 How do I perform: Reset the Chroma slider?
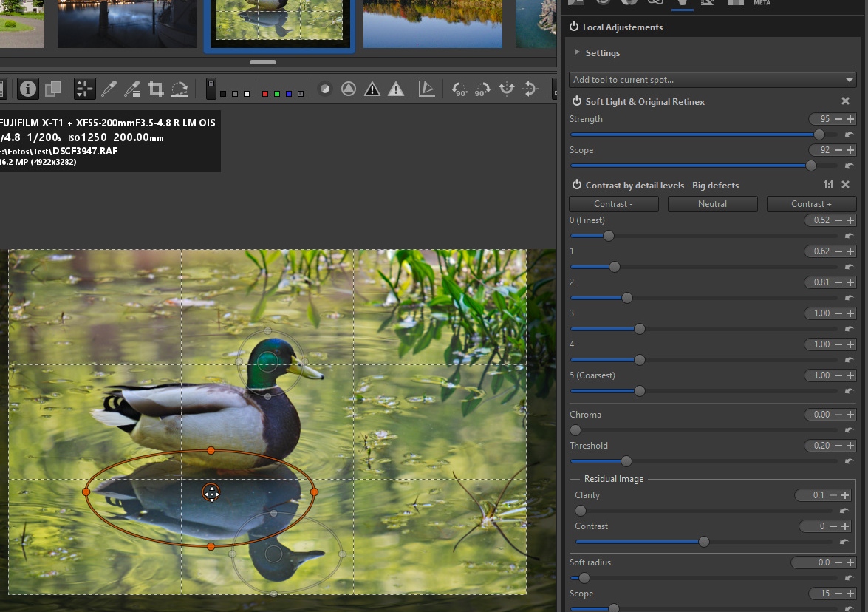click(x=850, y=430)
